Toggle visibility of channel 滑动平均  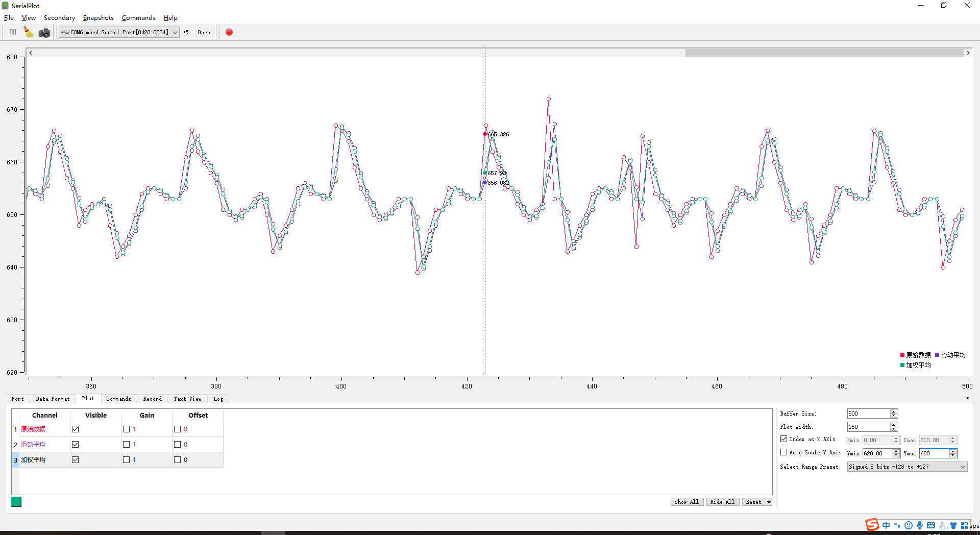coord(76,445)
